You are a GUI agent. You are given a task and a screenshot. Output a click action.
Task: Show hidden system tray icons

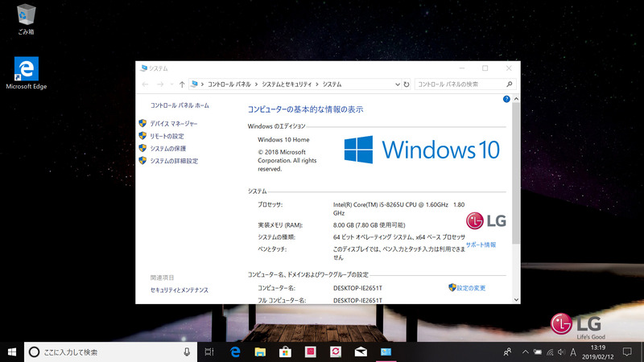click(526, 352)
